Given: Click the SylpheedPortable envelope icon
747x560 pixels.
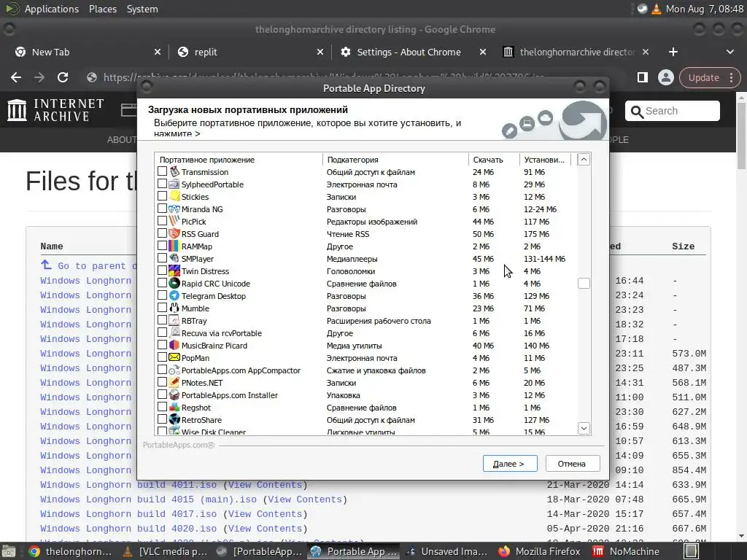Looking at the screenshot, I should coord(174,184).
